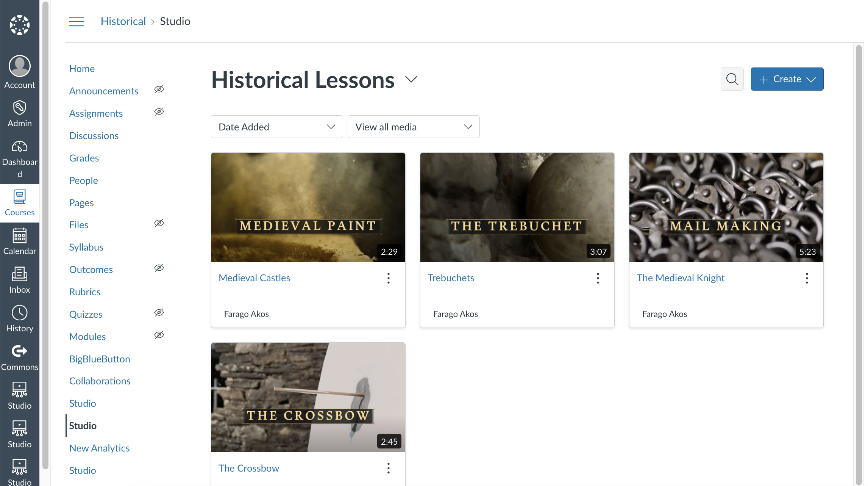Expand the Date Added sort dropdown
Viewport: 868px width, 486px height.
tap(277, 127)
